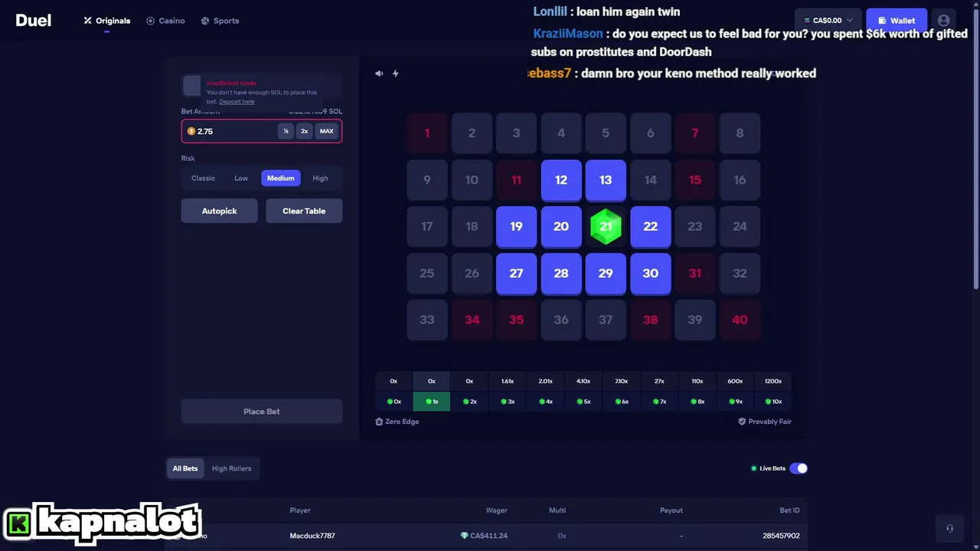Select keno tile 1

click(427, 133)
